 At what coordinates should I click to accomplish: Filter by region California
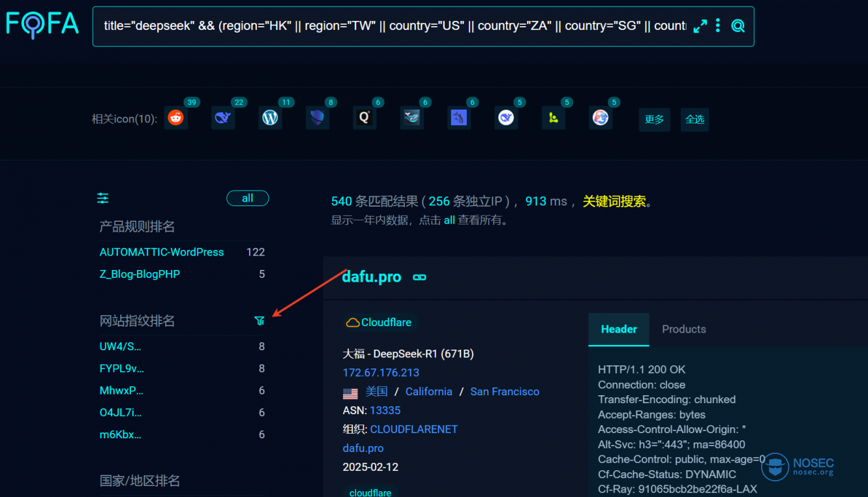click(x=428, y=391)
